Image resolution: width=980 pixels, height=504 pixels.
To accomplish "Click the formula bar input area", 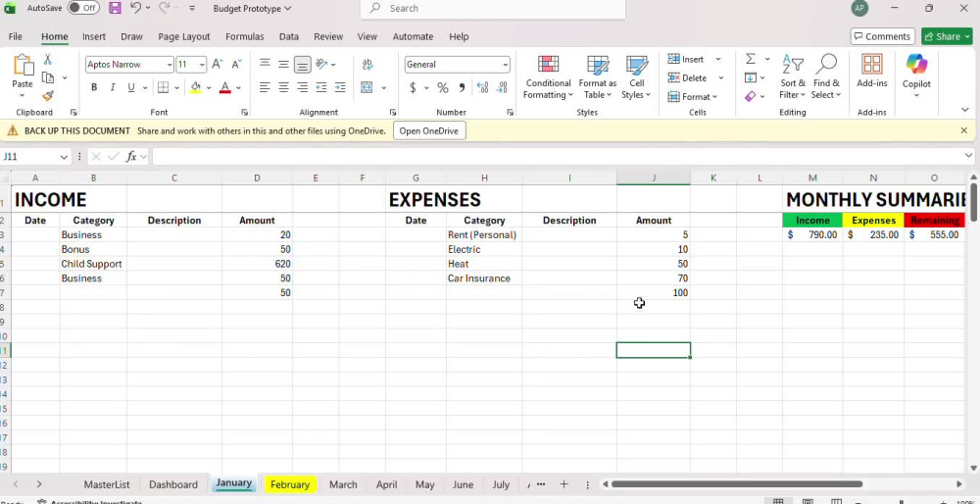I will click(557, 156).
